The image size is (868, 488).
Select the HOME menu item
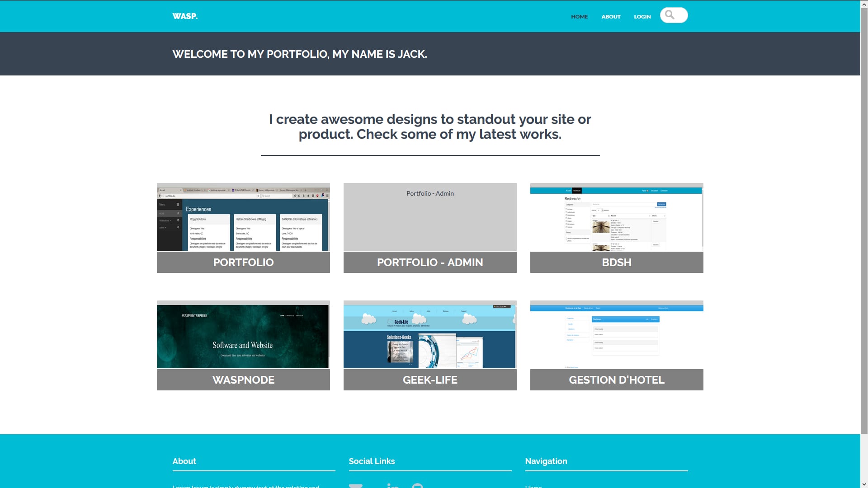579,16
